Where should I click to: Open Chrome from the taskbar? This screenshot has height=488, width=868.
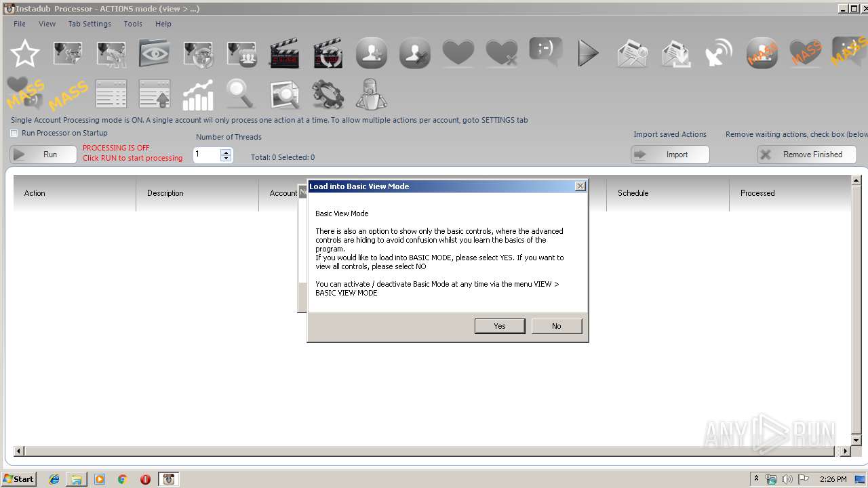pos(122,479)
